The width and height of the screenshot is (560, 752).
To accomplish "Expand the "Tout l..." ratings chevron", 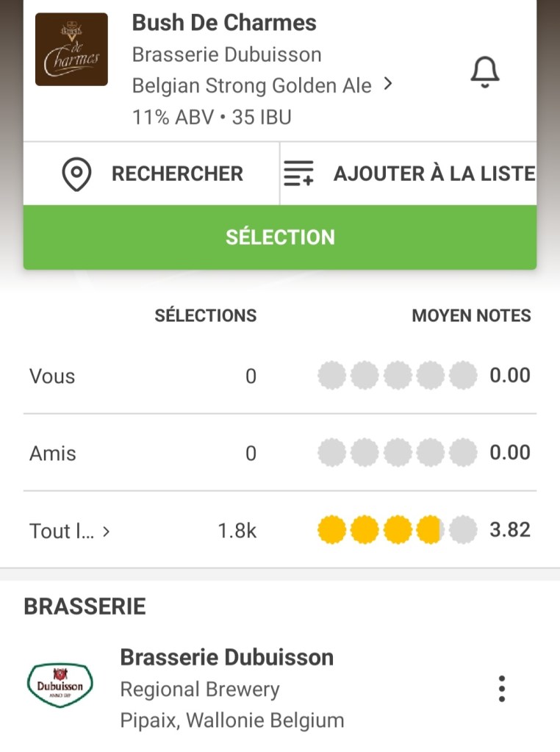I will click(x=106, y=531).
